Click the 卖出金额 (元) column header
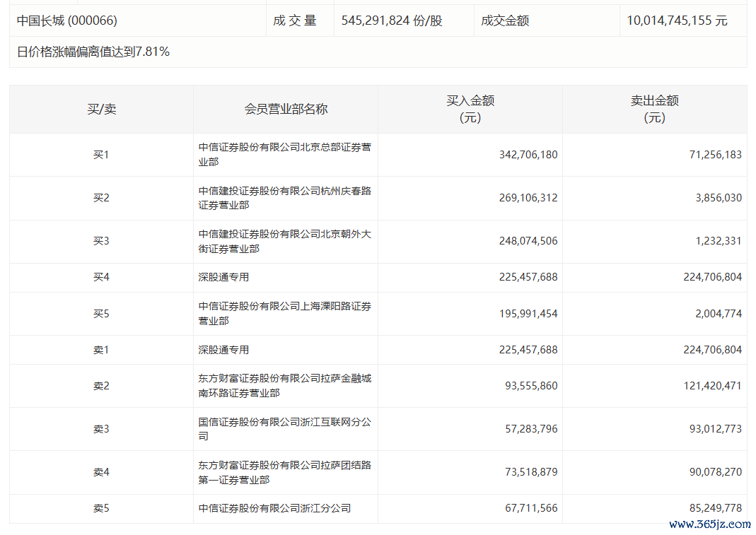756x535 pixels. 655,109
